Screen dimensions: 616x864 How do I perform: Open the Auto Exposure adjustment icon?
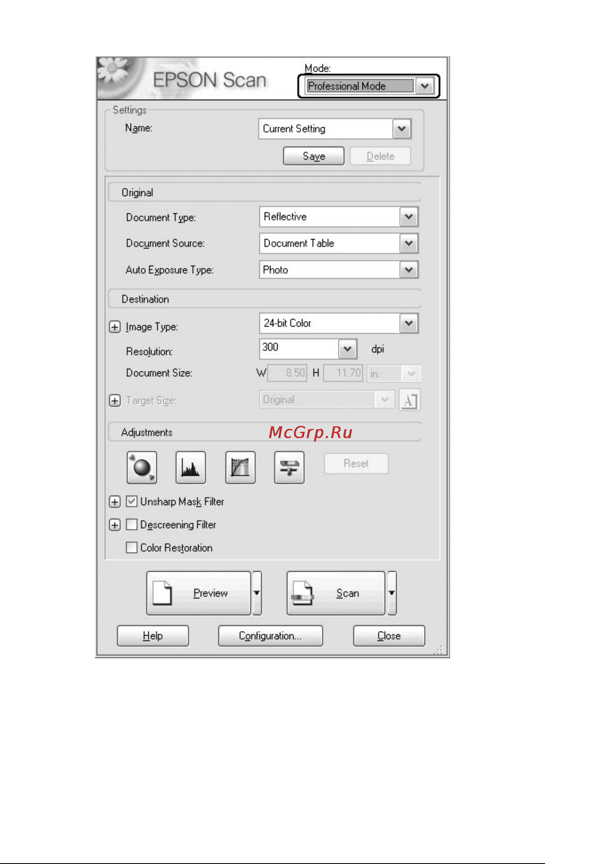(x=142, y=467)
